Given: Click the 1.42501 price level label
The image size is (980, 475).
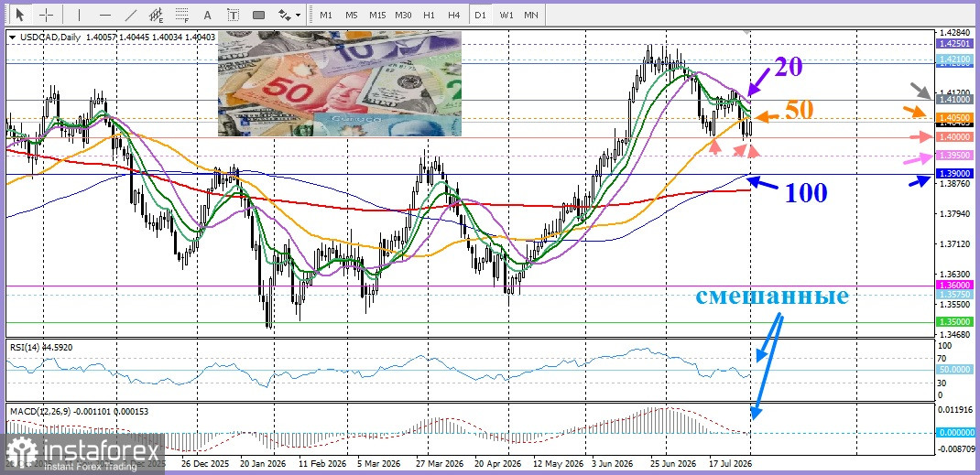Looking at the screenshot, I should tap(954, 44).
